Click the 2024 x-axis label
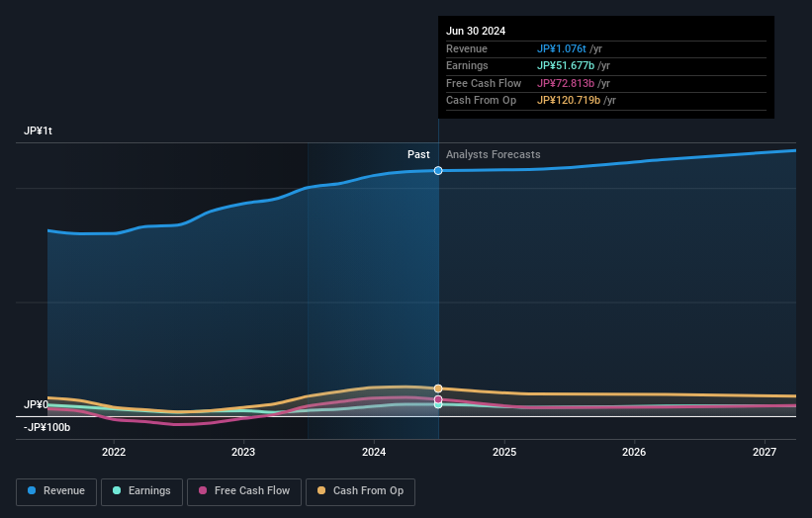Image resolution: width=812 pixels, height=518 pixels. coord(374,452)
